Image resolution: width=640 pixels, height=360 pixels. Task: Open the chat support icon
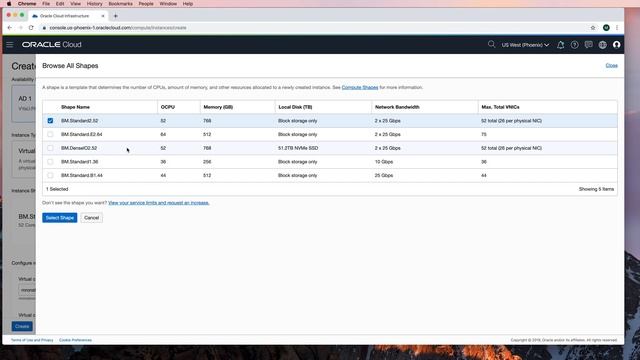(x=588, y=45)
